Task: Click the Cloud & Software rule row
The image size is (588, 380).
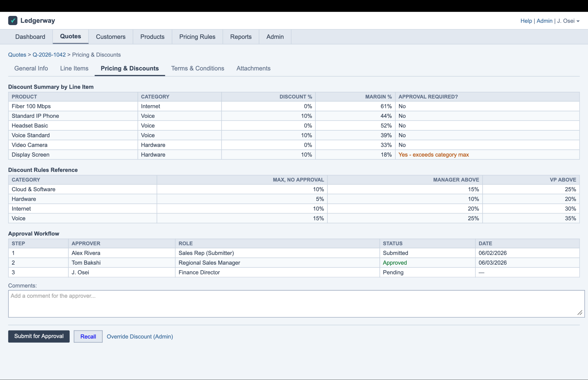Action: [x=294, y=189]
